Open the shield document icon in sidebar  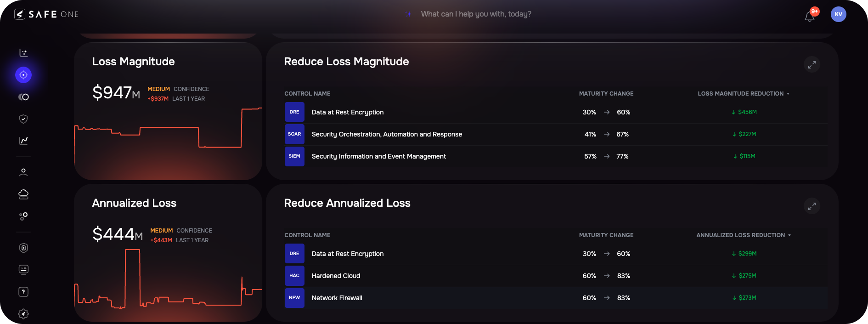[23, 248]
